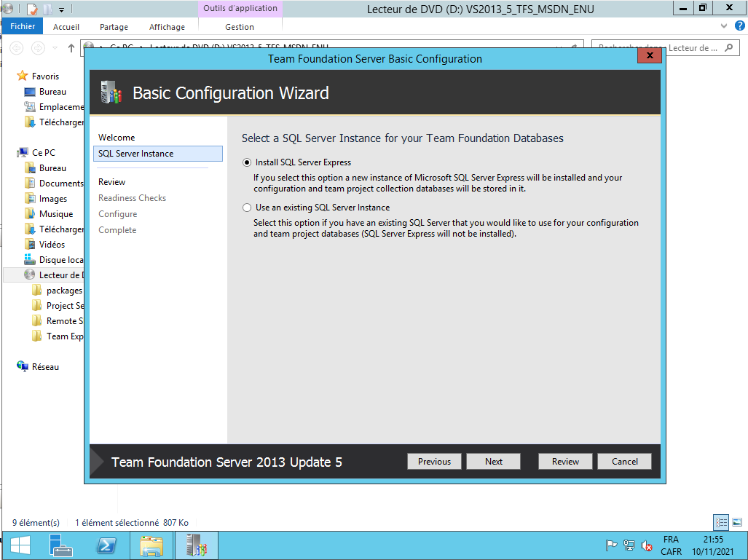Expand the Explorer ribbon chevron
The width and height of the screenshot is (748, 560).
[724, 26]
